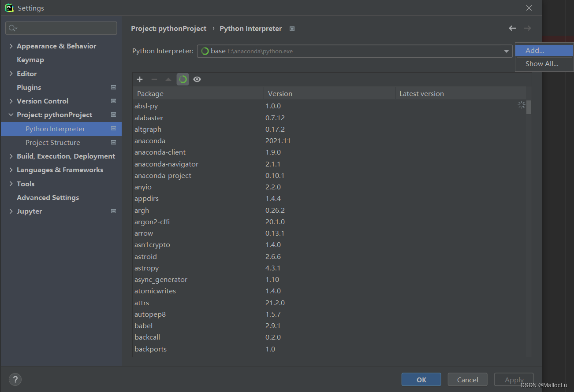Expand the Version Control section
574x392 pixels.
coord(11,101)
